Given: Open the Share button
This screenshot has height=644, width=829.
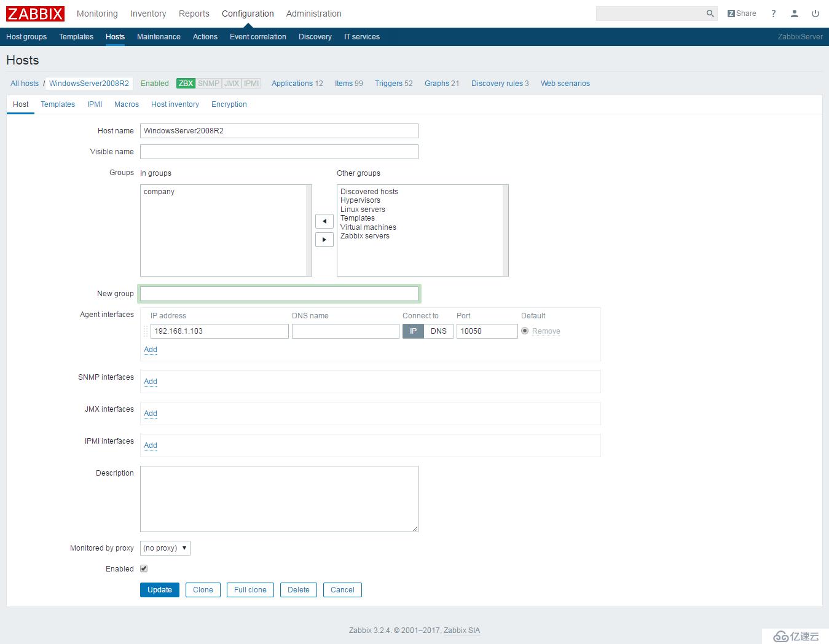Looking at the screenshot, I should [x=742, y=14].
